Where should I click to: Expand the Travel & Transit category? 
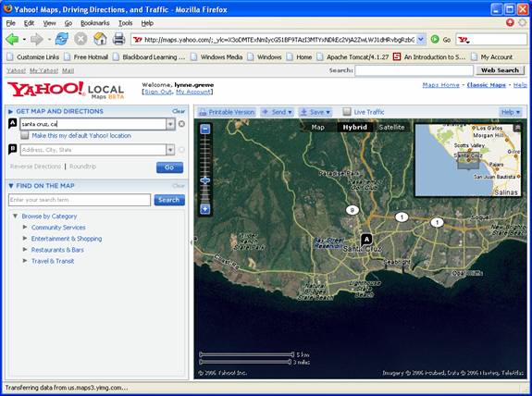point(25,261)
